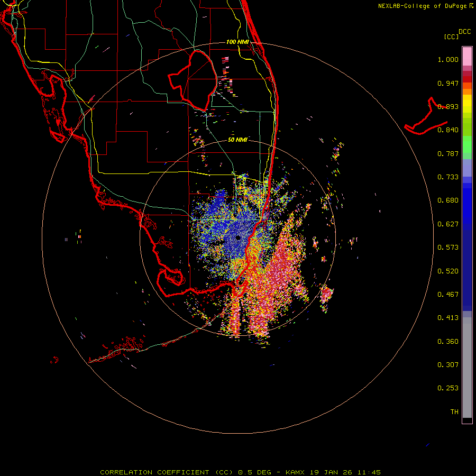Screen dimensions: 476x476
Task: Click the black KAMX radar site dot
Action: click(x=238, y=237)
